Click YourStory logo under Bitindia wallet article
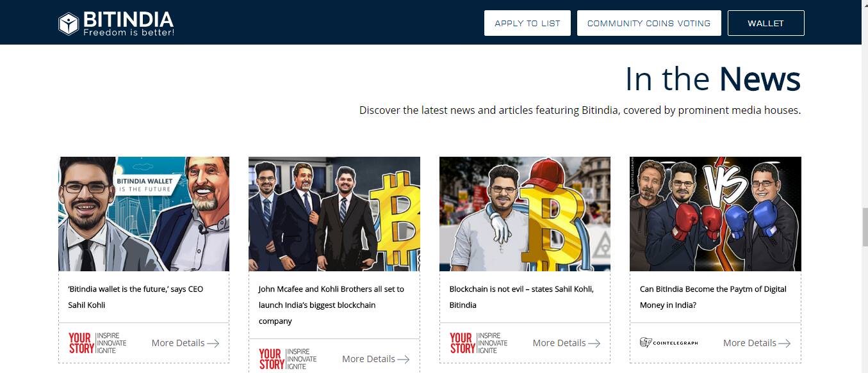Viewport: 868px width, 373px height. click(x=97, y=343)
